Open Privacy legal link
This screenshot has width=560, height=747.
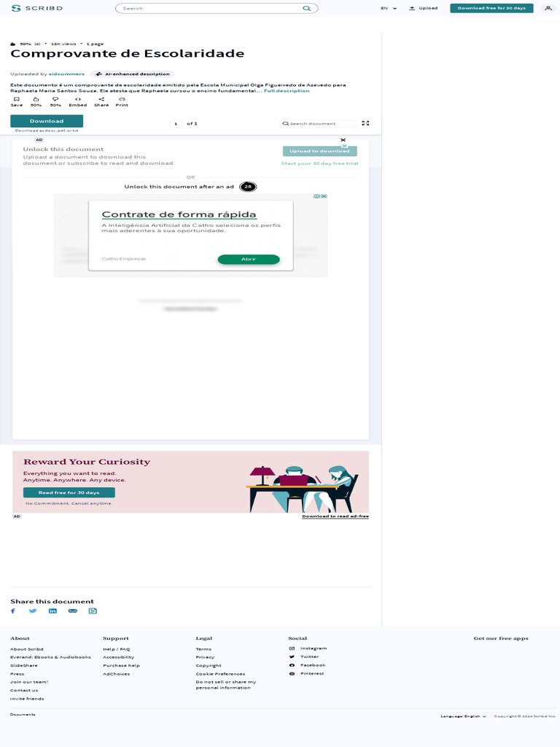(x=205, y=657)
